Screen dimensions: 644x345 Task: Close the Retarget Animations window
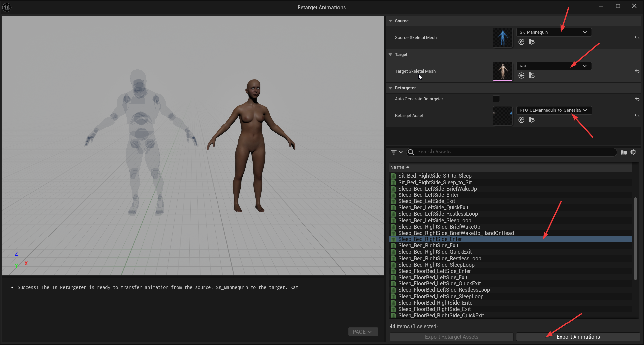634,6
